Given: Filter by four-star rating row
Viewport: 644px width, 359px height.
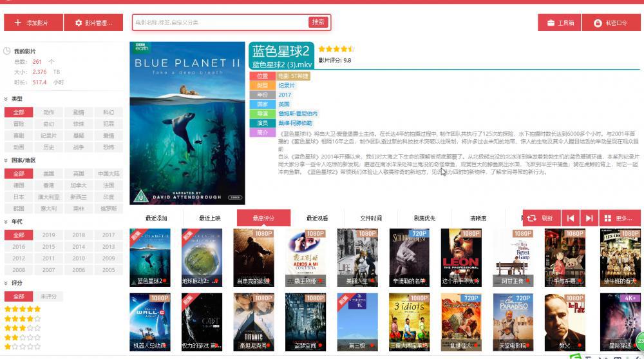Looking at the screenshot, I should coord(23,318).
